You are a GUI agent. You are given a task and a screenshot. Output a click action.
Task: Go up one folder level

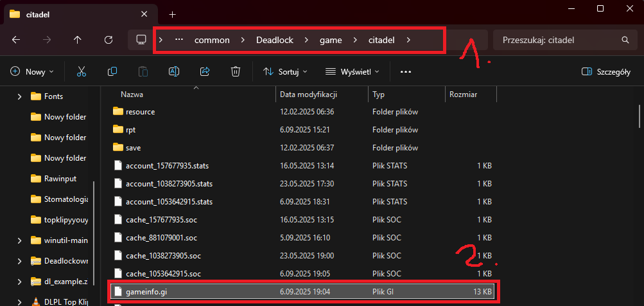click(77, 40)
